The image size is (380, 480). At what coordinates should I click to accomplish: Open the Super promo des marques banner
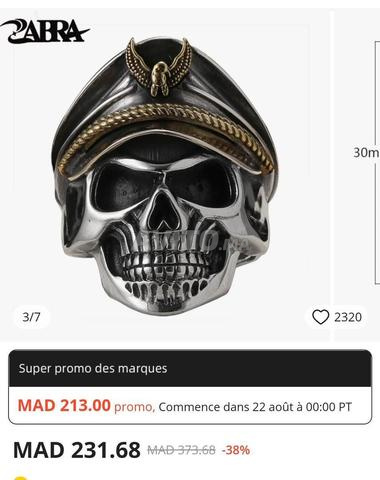tap(190, 368)
